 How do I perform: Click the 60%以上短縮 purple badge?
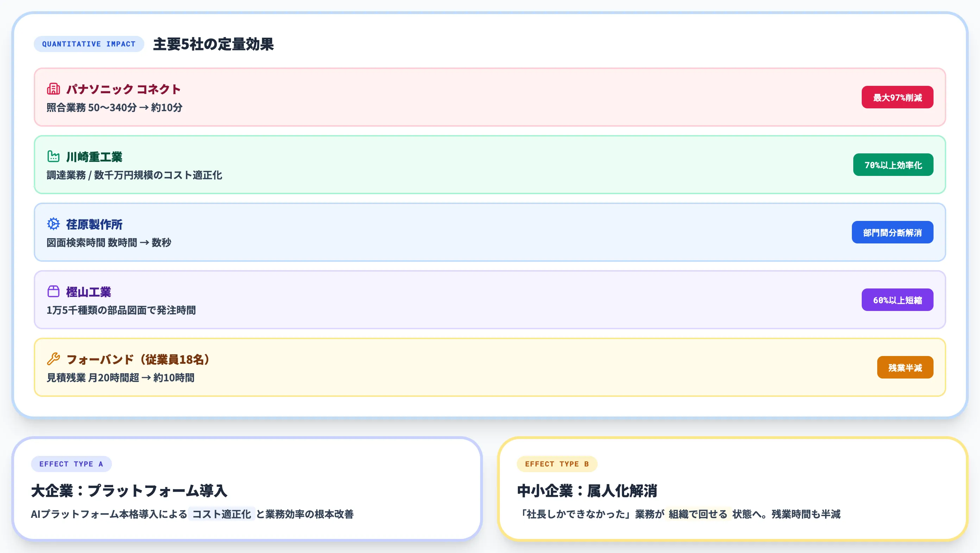(x=897, y=300)
